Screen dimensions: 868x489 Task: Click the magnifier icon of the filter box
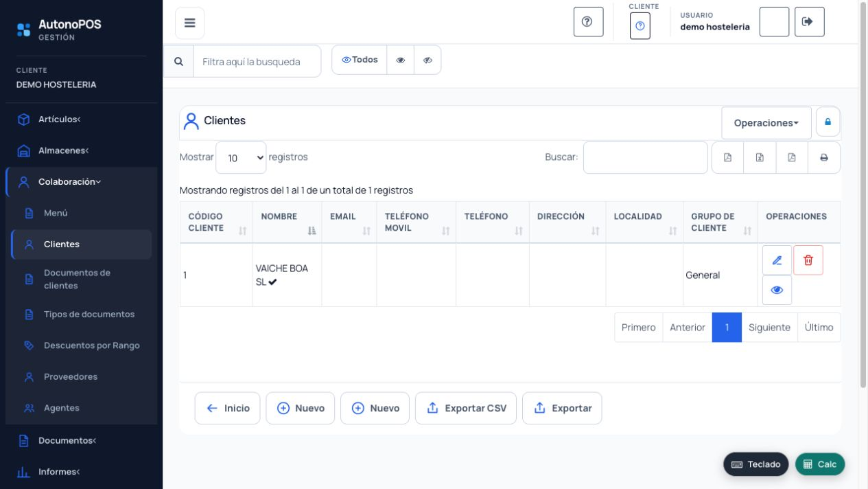(x=179, y=61)
